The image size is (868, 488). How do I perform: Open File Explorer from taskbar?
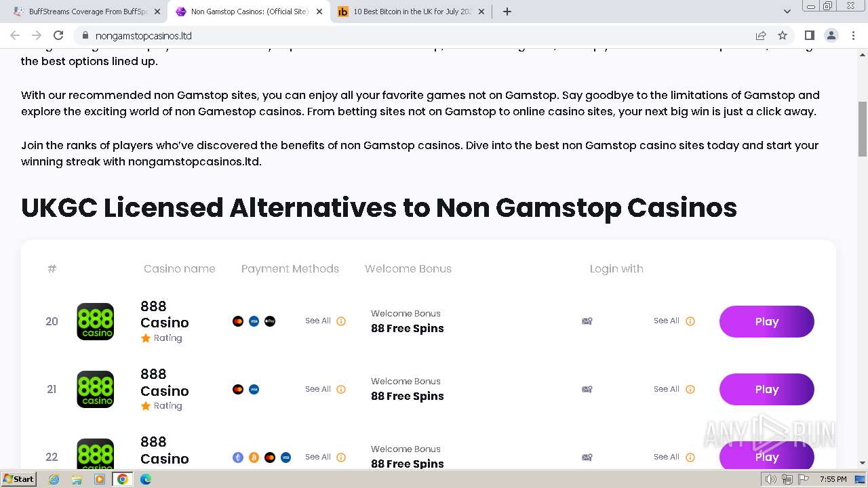77,479
